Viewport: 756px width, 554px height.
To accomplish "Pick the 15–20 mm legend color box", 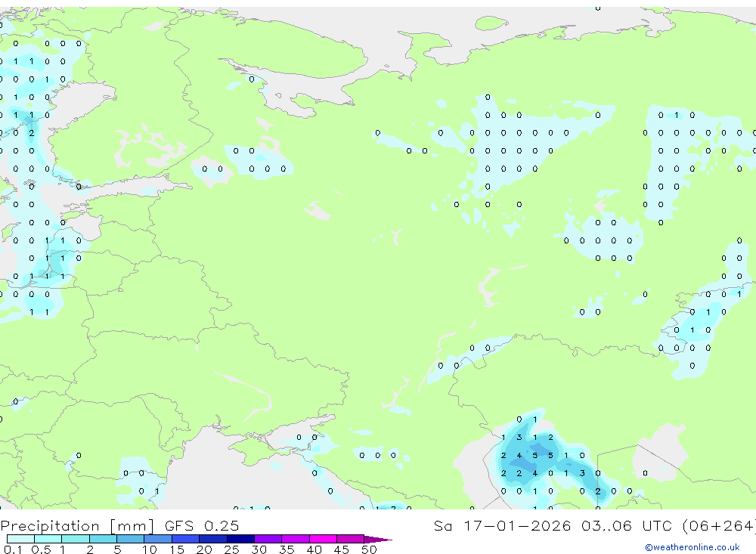I will pyautogui.click(x=186, y=539).
